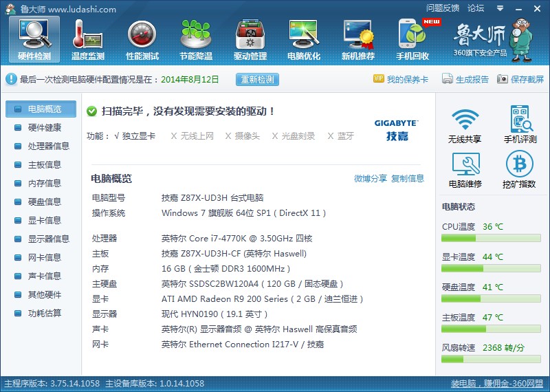Click the 主板温度 progress bar
Image resolution: width=550 pixels, height=392 pixels.
coord(491,329)
